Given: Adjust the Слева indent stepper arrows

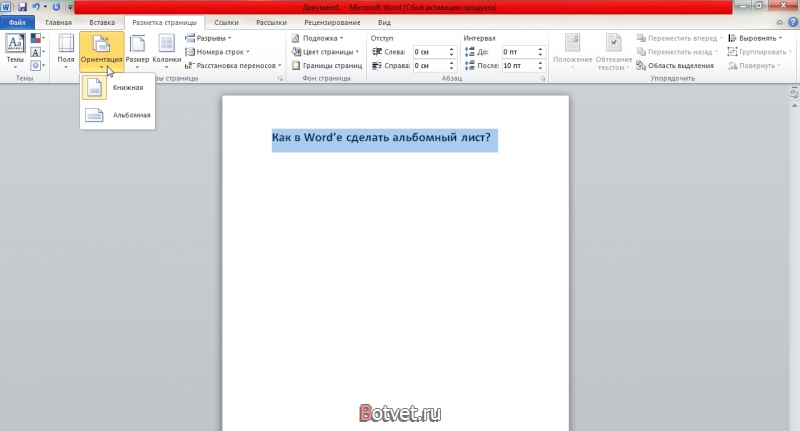Looking at the screenshot, I should [x=452, y=52].
